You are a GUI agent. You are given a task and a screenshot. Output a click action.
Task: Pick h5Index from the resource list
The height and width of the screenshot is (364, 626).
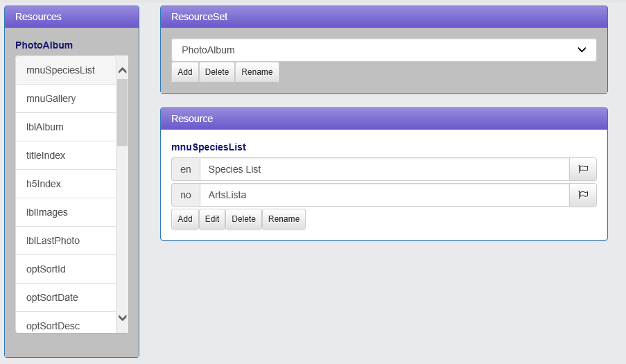(66, 184)
